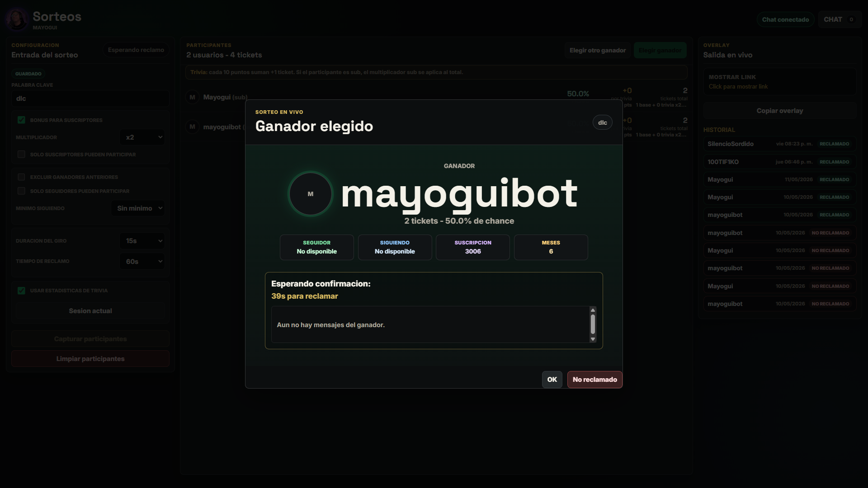Click the winner's M avatar circle
Image resolution: width=868 pixels, height=488 pixels.
click(x=311, y=194)
